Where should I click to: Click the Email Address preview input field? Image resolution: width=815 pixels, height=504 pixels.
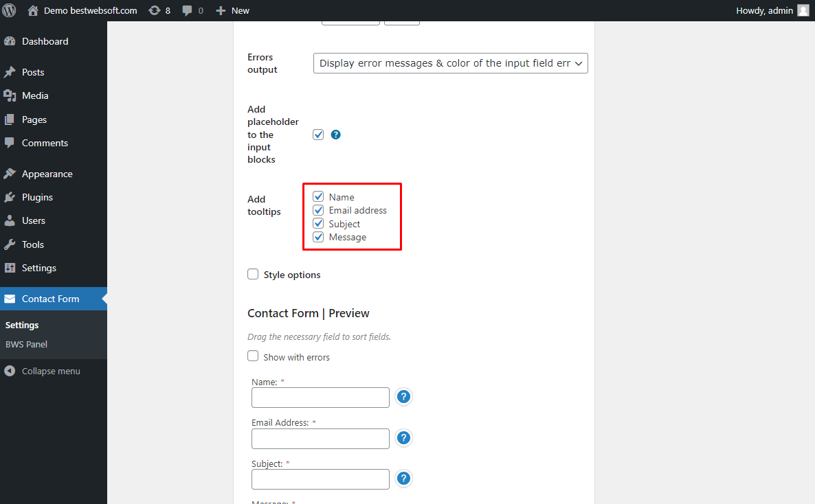[320, 439]
